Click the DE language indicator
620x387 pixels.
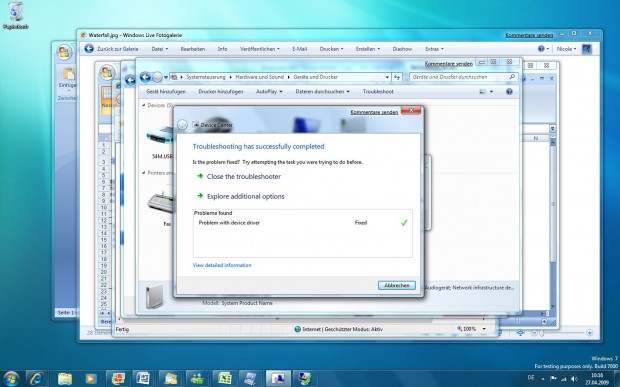point(531,378)
